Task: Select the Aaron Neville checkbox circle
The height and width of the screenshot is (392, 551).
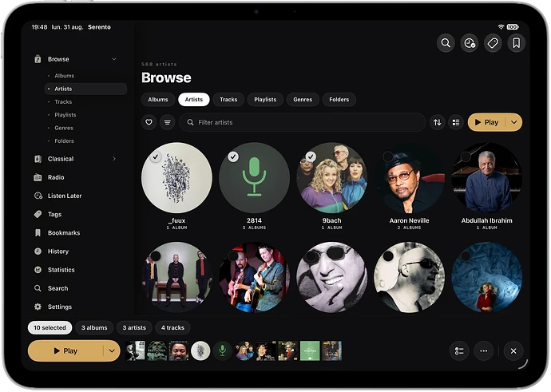Action: click(x=388, y=156)
